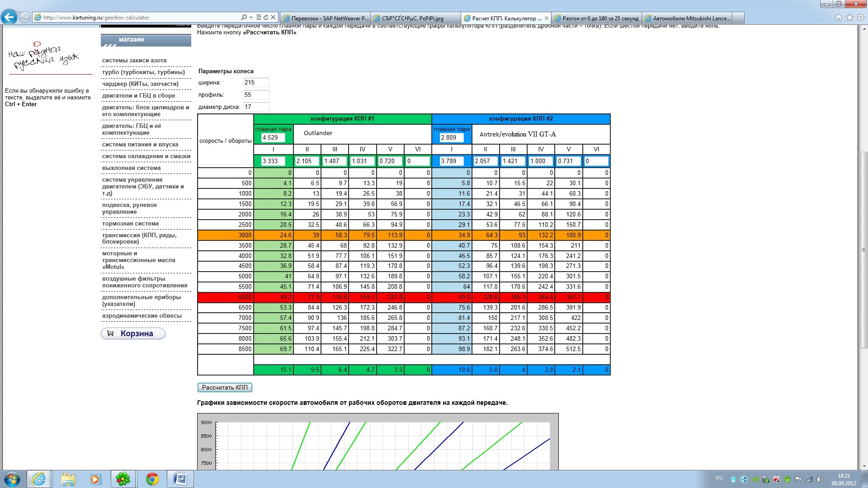Open the тормозная система sidebar link

click(130, 223)
